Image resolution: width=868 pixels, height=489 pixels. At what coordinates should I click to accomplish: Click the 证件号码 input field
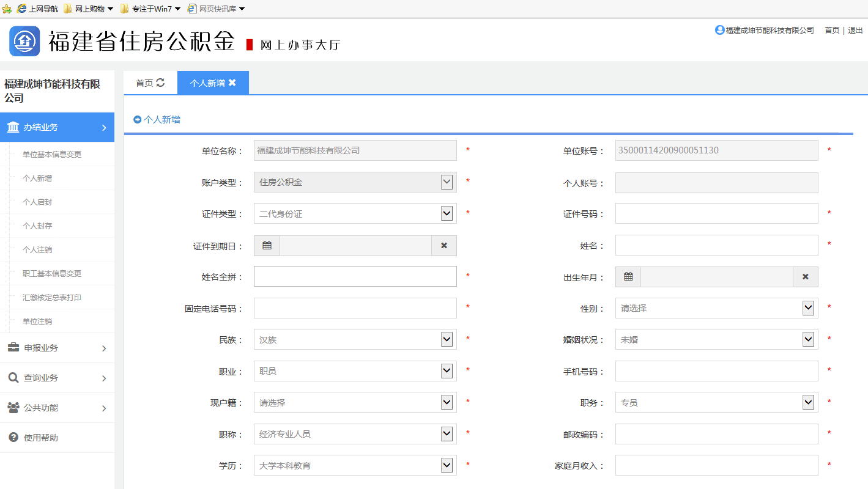tap(716, 213)
